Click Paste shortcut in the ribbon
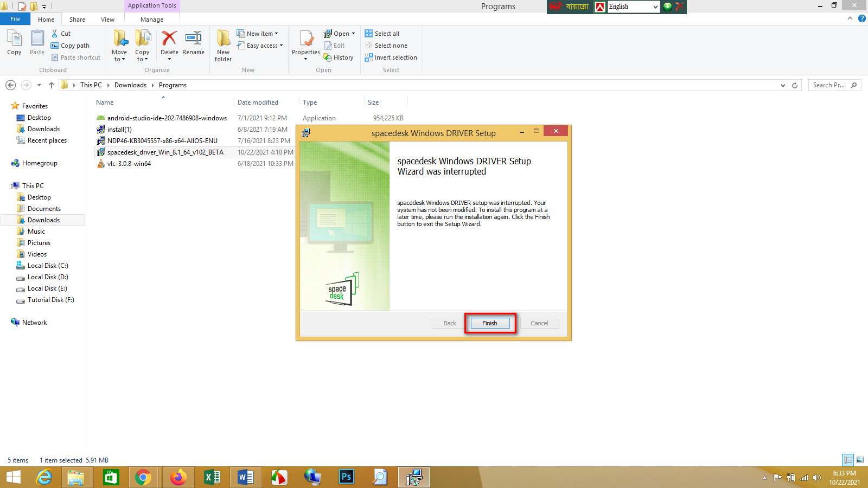The width and height of the screenshot is (868, 488). coord(76,57)
